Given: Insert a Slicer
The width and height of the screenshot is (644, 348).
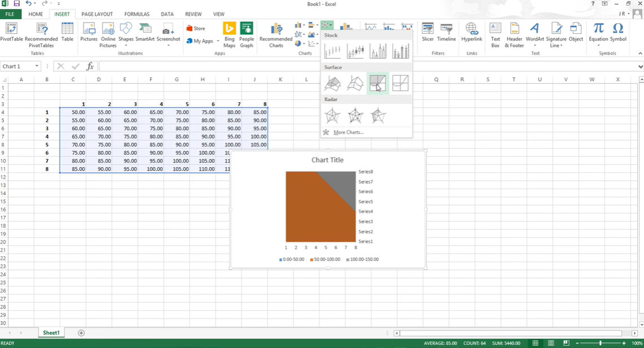Looking at the screenshot, I should pyautogui.click(x=428, y=32).
